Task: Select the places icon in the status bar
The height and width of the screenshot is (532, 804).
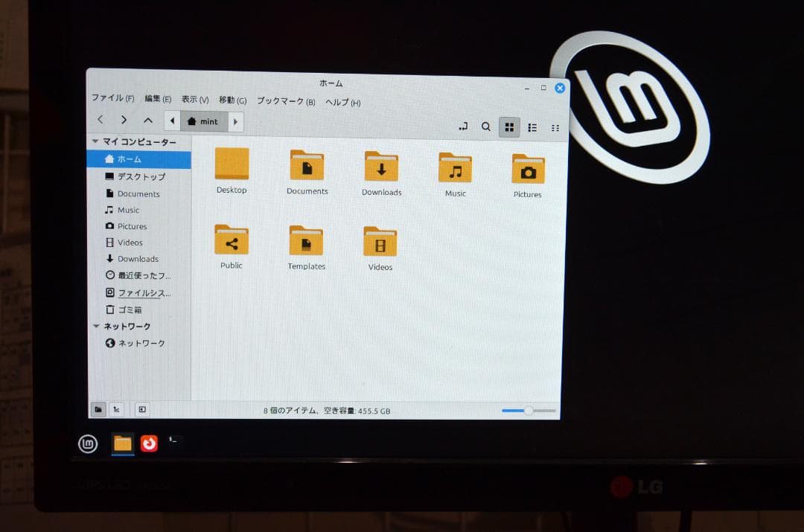Action: [x=100, y=409]
